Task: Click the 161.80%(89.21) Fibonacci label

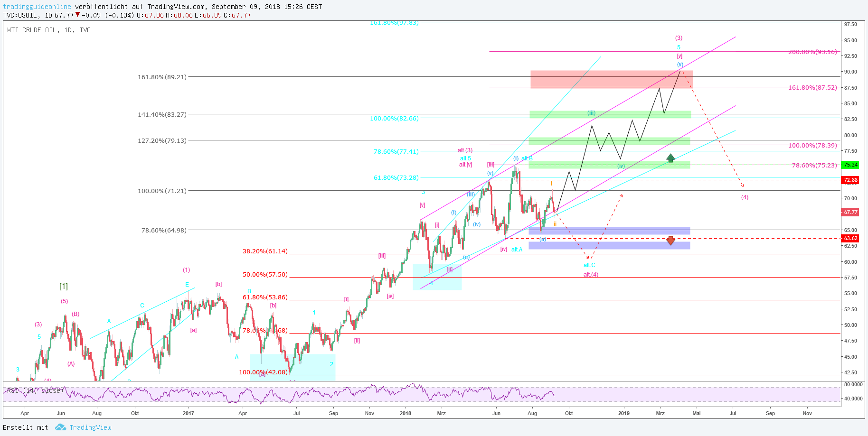Action: 162,77
